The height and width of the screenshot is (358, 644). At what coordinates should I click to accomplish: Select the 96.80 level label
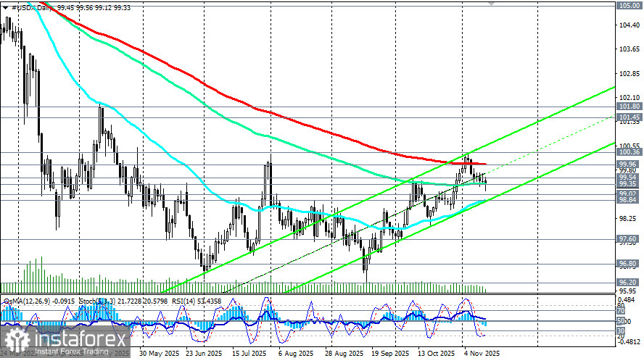(x=629, y=264)
